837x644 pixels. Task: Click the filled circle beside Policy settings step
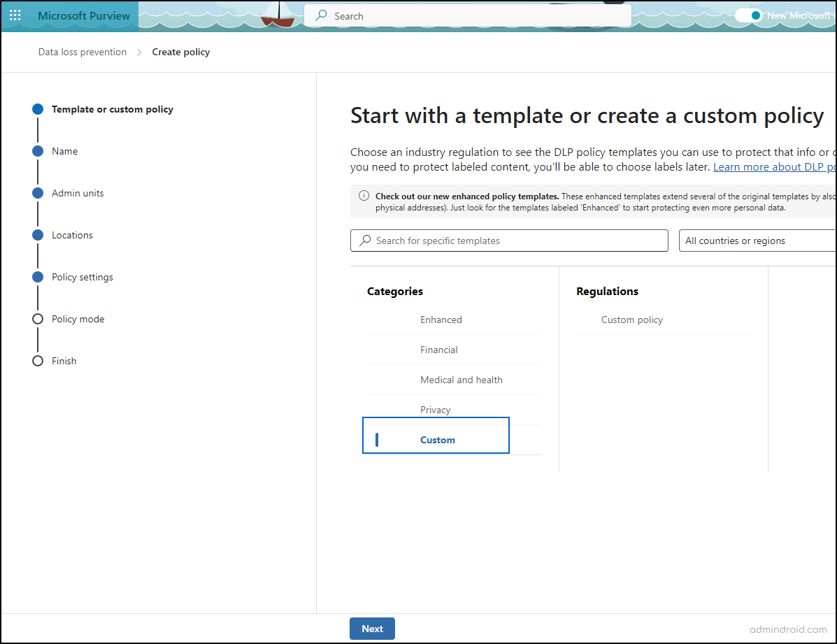tap(37, 277)
